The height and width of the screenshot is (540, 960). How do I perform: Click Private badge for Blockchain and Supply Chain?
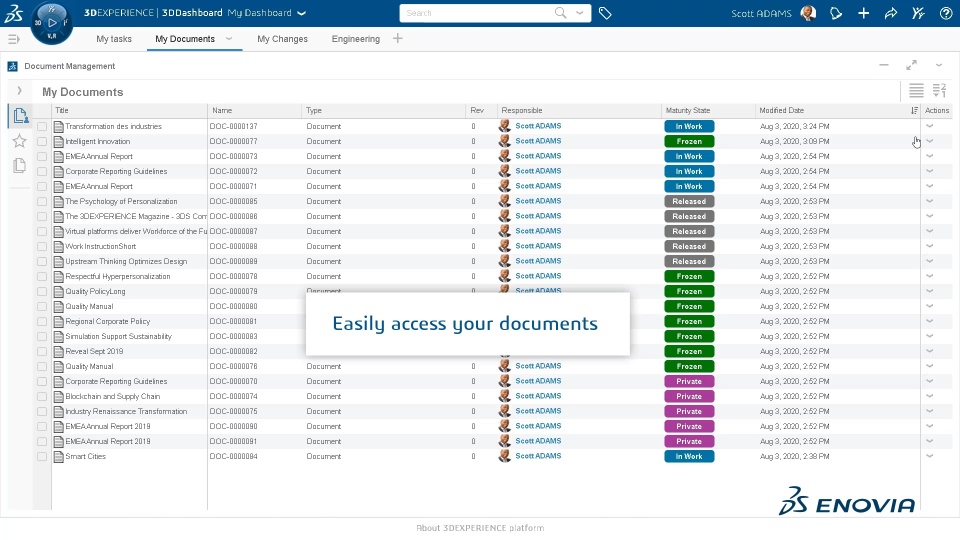click(x=689, y=397)
